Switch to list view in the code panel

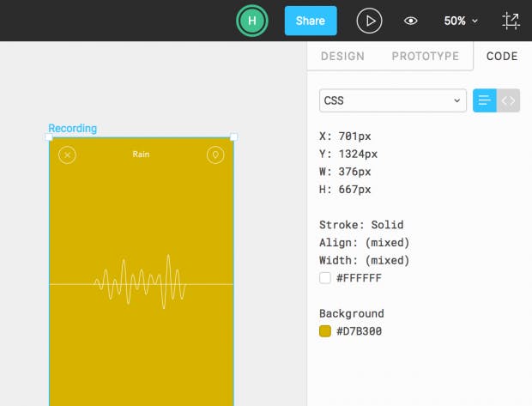(x=485, y=100)
